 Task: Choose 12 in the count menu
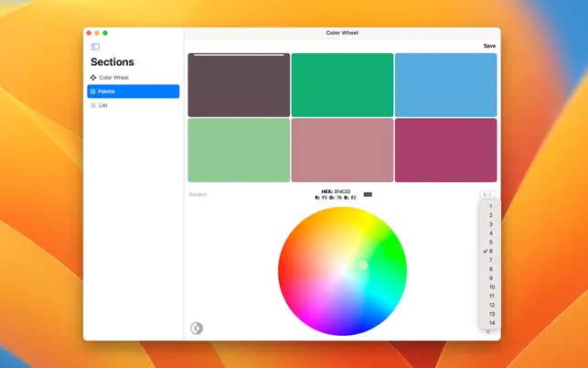click(490, 305)
